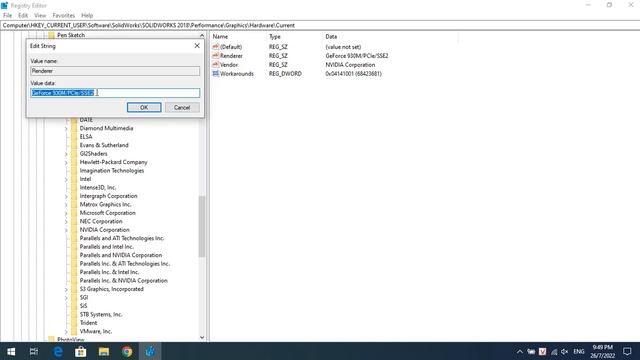
Task: Open the Edit menu
Action: pos(23,16)
